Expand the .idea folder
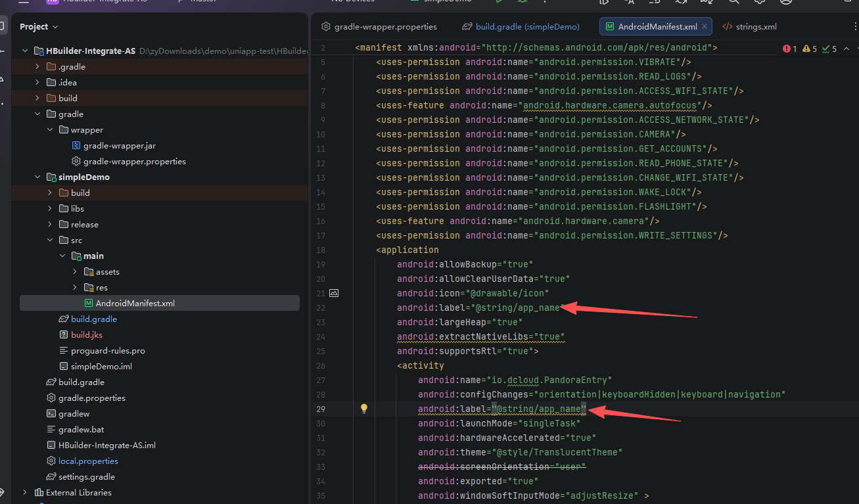Viewport: 859px width, 504px height. pos(37,82)
